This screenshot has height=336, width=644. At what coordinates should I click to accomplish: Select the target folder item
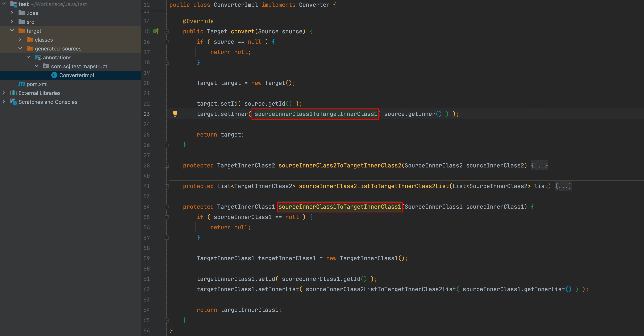[x=34, y=31]
